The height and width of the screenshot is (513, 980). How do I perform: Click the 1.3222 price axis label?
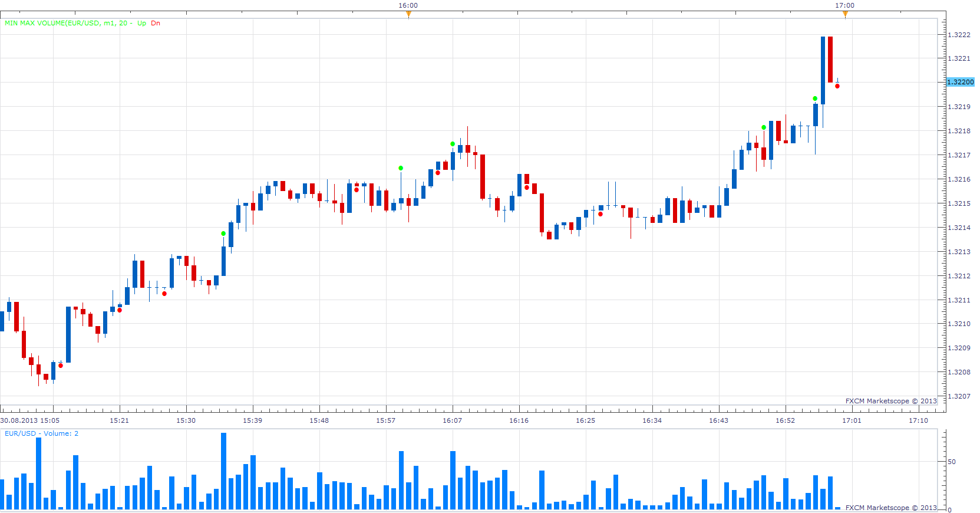point(959,35)
